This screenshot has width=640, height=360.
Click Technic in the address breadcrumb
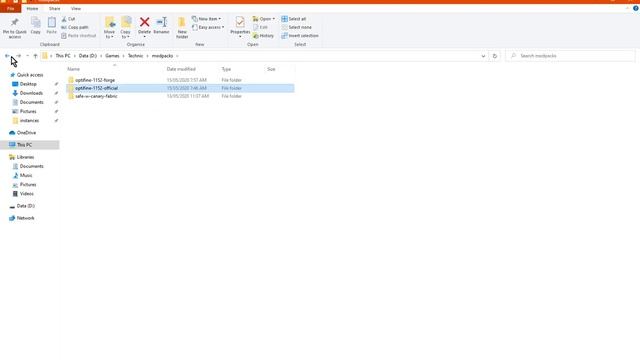(x=136, y=56)
